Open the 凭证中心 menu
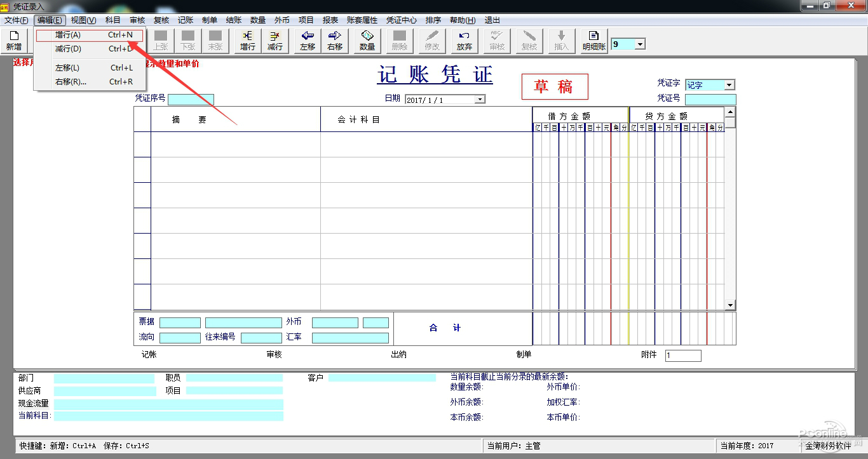 click(x=402, y=20)
